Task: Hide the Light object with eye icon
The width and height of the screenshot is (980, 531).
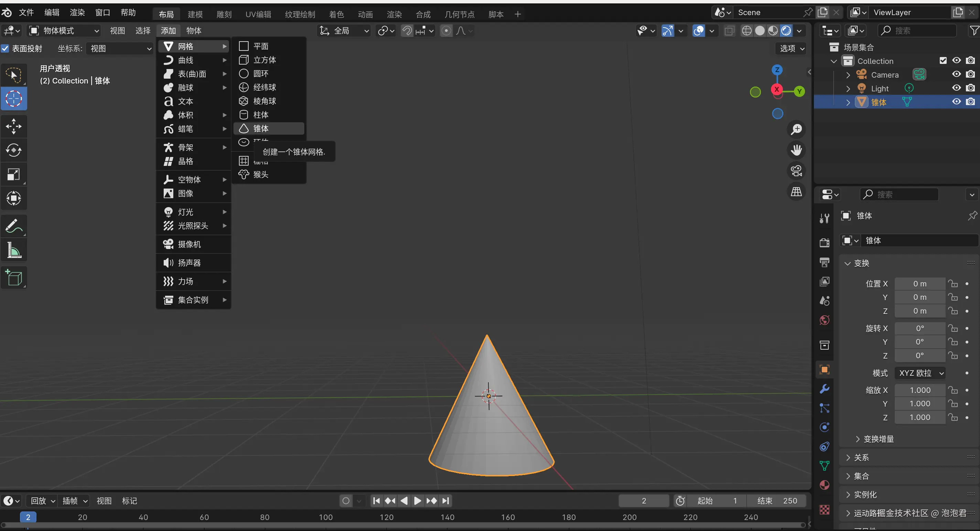Action: [956, 88]
